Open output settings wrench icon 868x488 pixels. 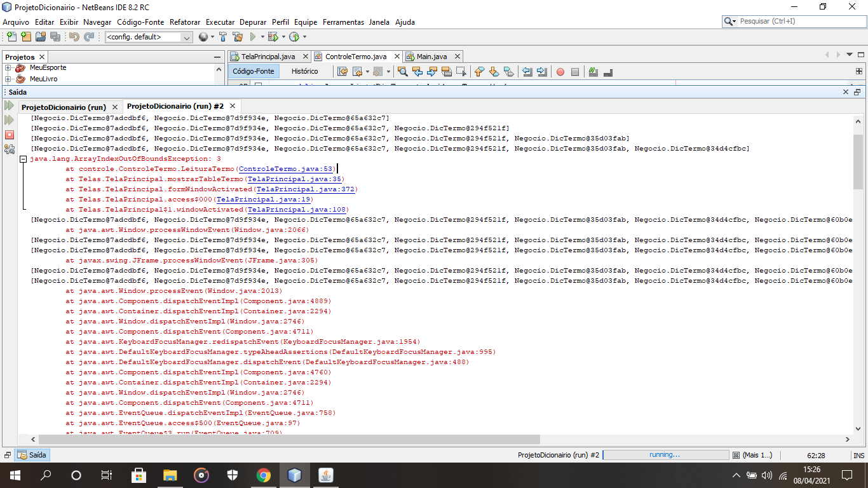[9, 149]
